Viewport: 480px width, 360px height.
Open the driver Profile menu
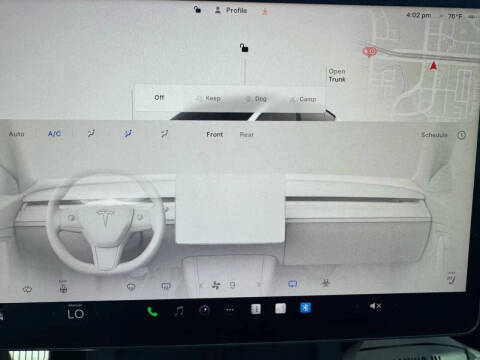pyautogui.click(x=231, y=10)
